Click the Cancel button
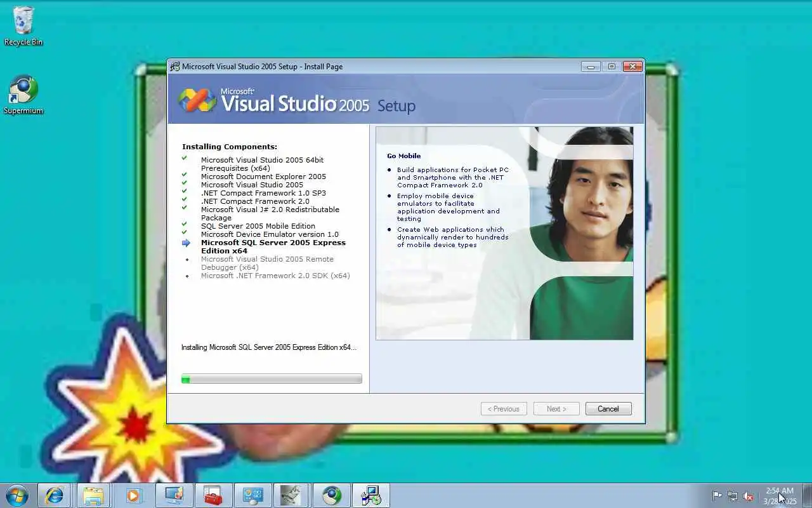The width and height of the screenshot is (812, 508). tap(608, 409)
